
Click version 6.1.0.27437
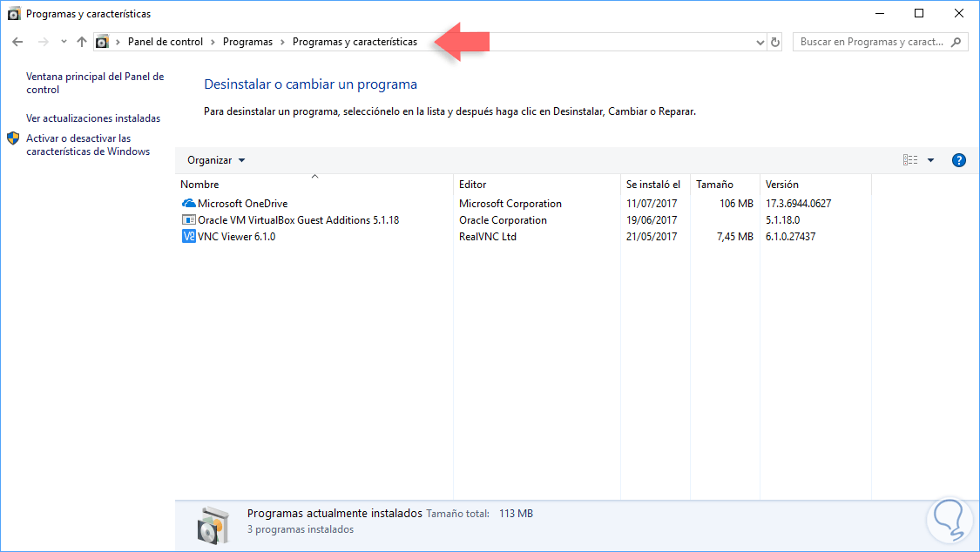790,237
